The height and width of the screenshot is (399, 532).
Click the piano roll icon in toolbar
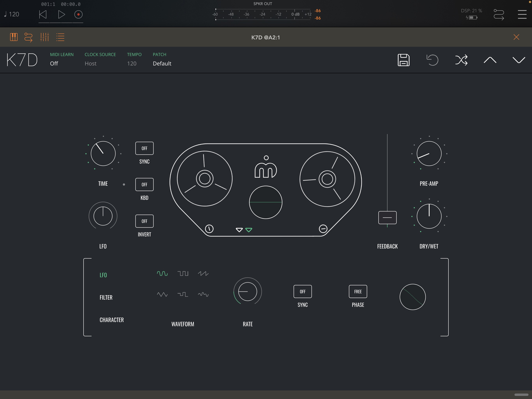(x=13, y=37)
